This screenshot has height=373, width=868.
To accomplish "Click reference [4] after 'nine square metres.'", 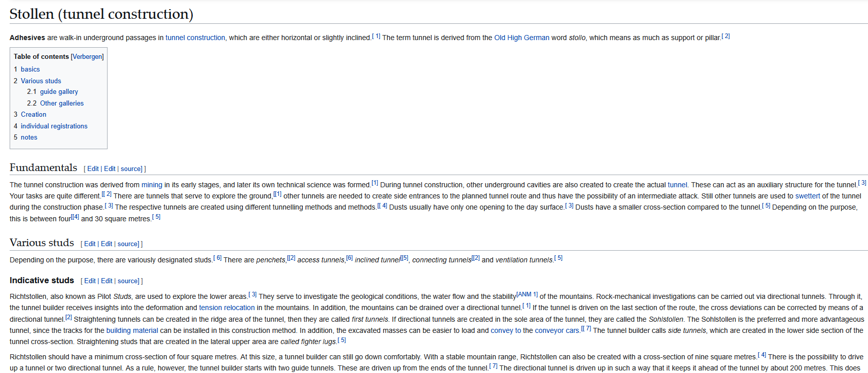I will click(x=762, y=355).
